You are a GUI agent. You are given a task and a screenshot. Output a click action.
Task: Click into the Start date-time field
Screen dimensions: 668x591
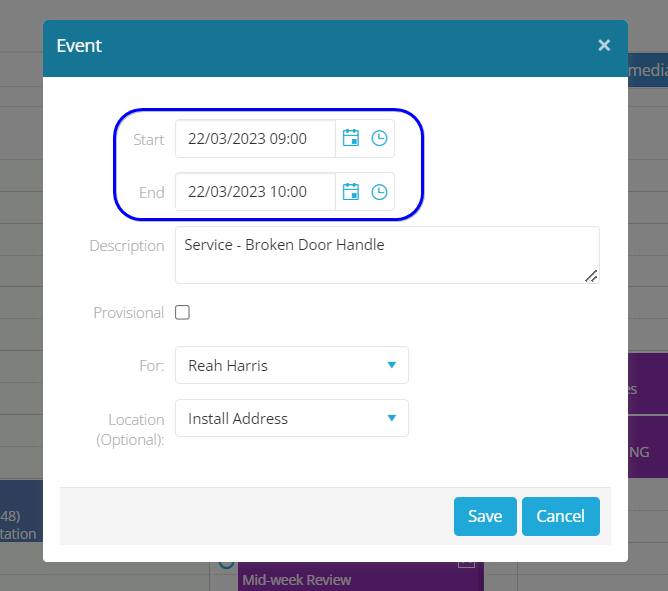pyautogui.click(x=255, y=139)
